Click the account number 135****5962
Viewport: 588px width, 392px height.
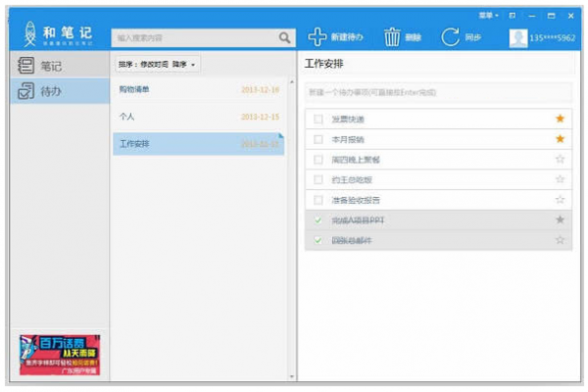(x=552, y=38)
